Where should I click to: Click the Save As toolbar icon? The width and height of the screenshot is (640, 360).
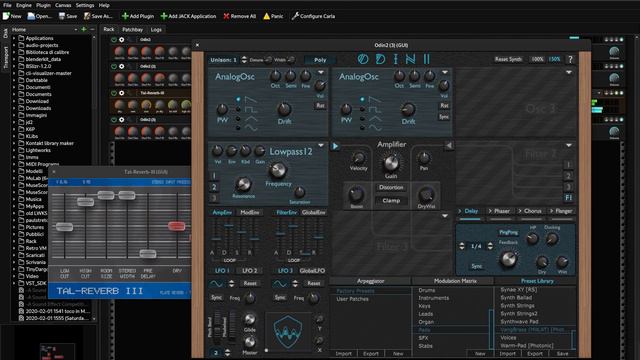(87, 16)
